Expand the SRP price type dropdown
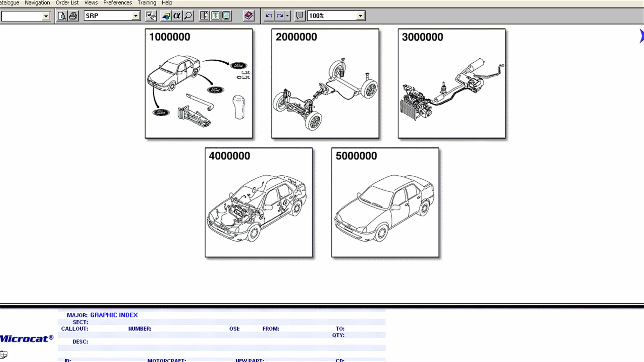This screenshot has width=644, height=362. (x=136, y=16)
